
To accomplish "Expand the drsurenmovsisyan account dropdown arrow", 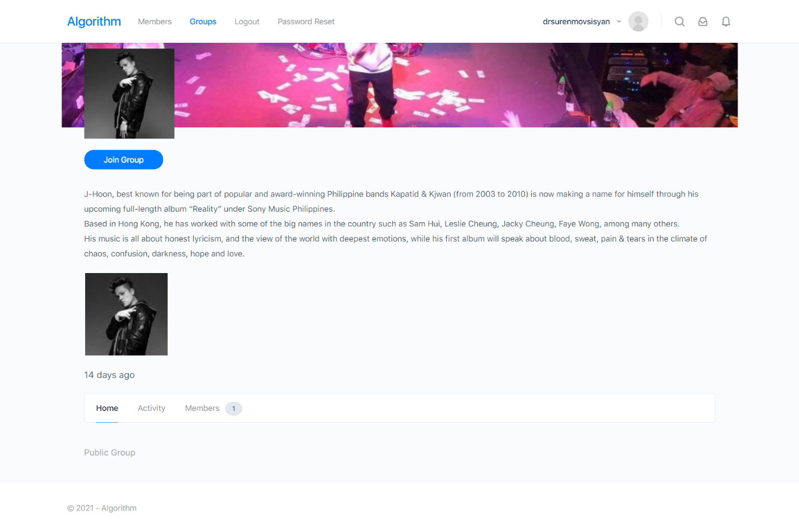I will tap(619, 21).
